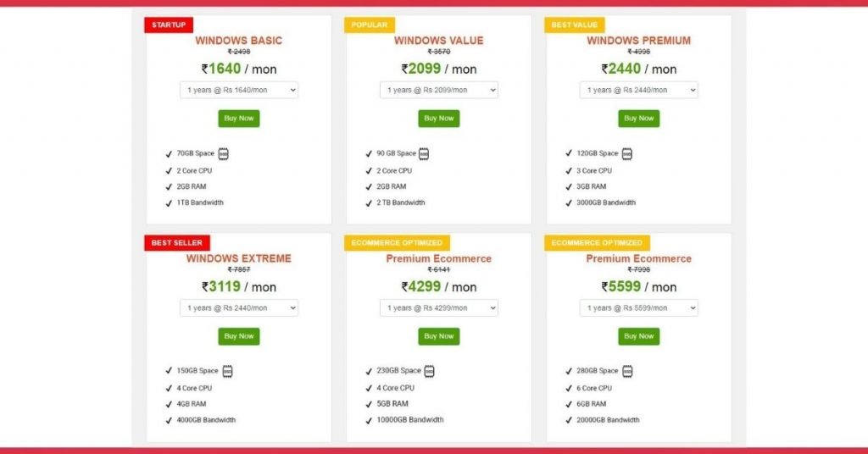Click SSD icon beside 120GB Space
868x454 pixels.
[626, 153]
